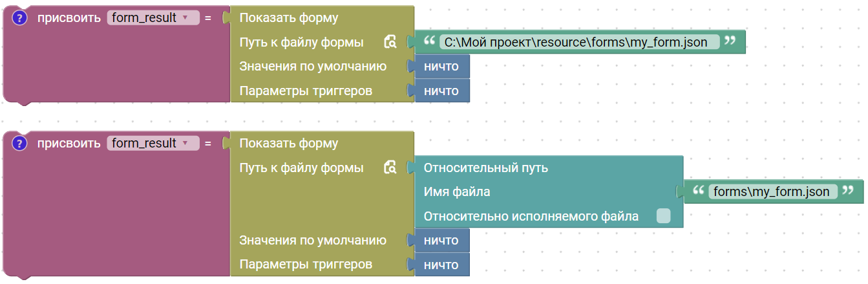Click the file browse icon in the second block
The width and height of the screenshot is (868, 284).
[x=390, y=168]
